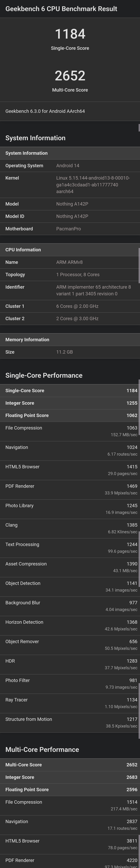Image resolution: width=140 pixels, height=868 pixels.
Task: Select the Ray Tracer row label
Action: pos(17,700)
